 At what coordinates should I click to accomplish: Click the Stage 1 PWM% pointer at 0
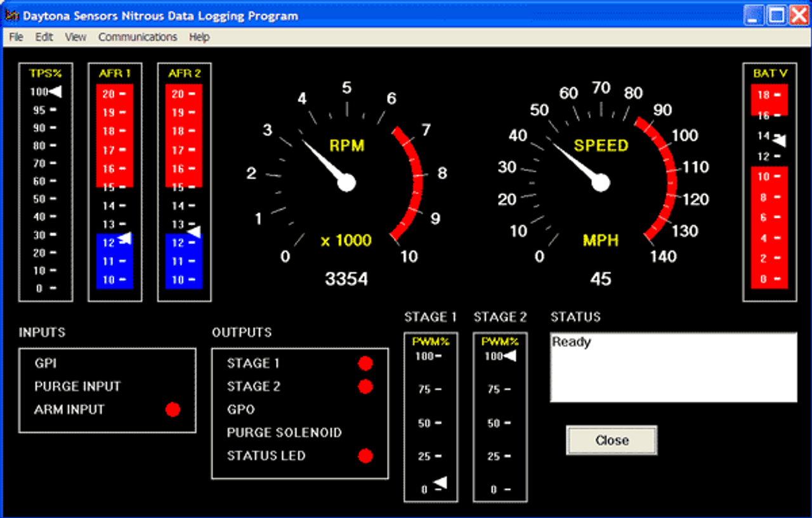(x=440, y=483)
